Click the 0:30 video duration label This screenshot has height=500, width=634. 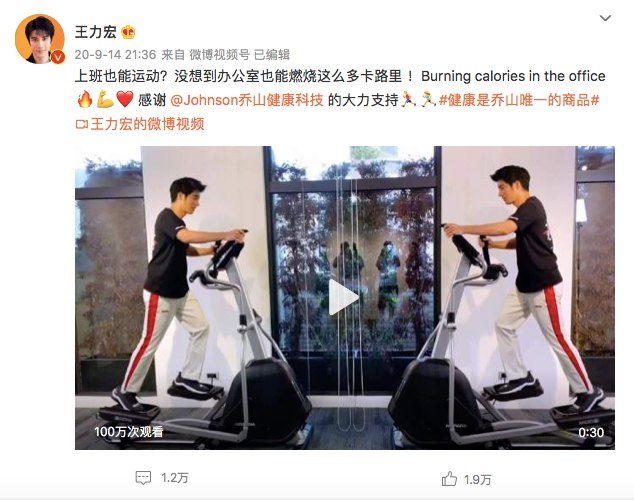(x=591, y=432)
